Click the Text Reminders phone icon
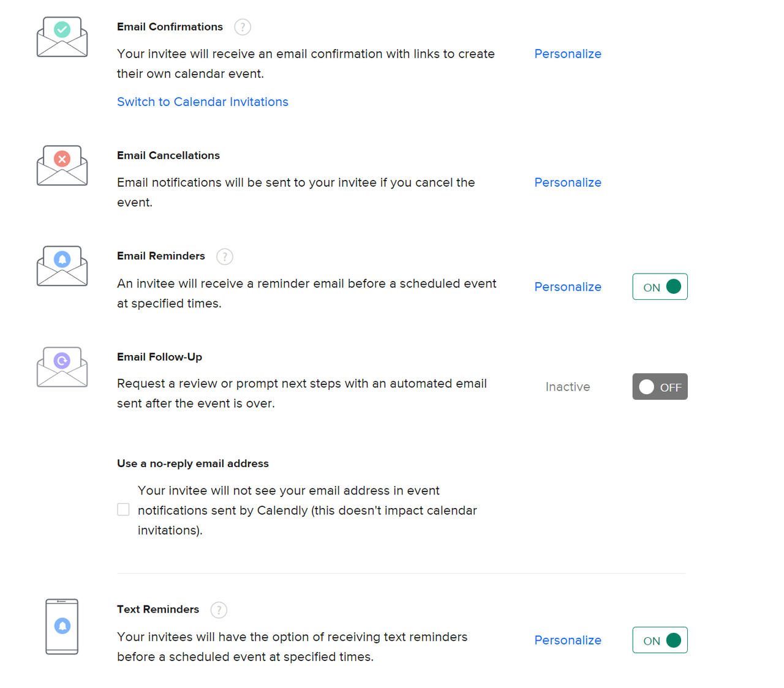The height and width of the screenshot is (688, 784). click(x=62, y=626)
